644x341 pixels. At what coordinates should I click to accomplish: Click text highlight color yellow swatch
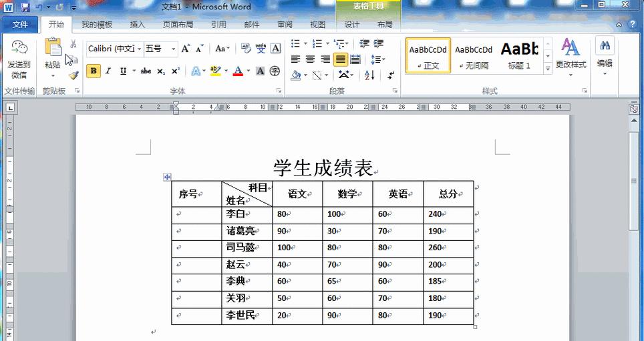216,71
